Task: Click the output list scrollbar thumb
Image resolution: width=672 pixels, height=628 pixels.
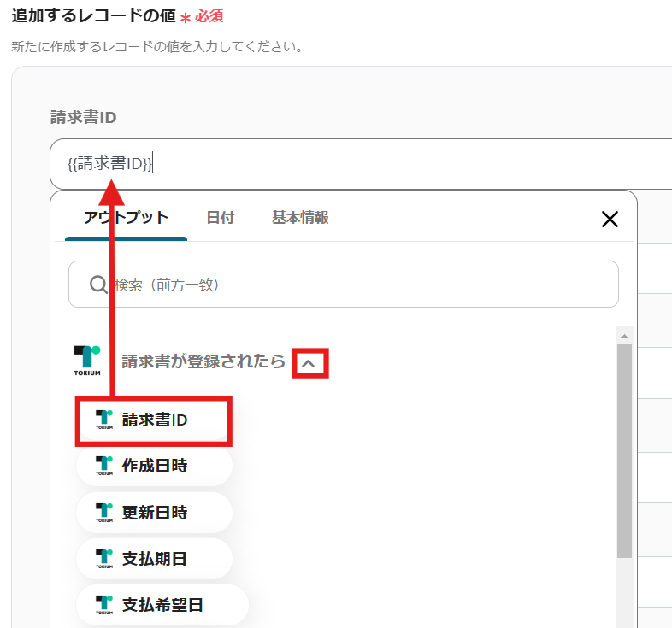Action: tap(624, 451)
